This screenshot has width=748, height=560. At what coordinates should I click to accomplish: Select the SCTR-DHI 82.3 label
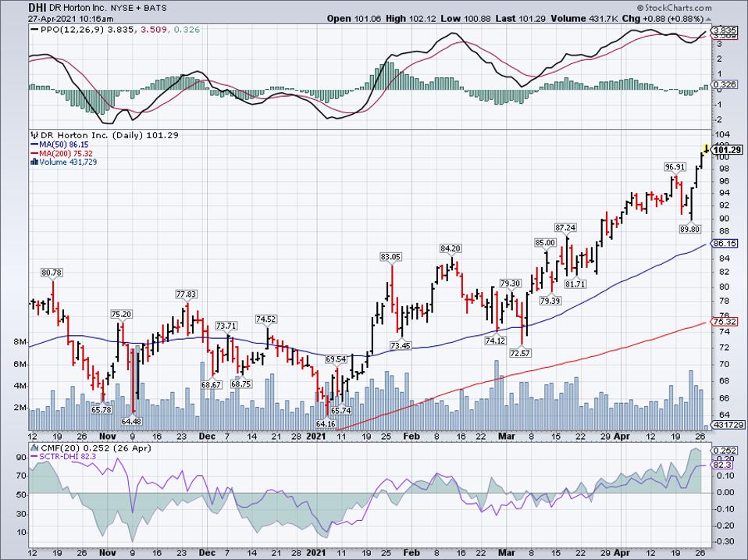(x=68, y=457)
